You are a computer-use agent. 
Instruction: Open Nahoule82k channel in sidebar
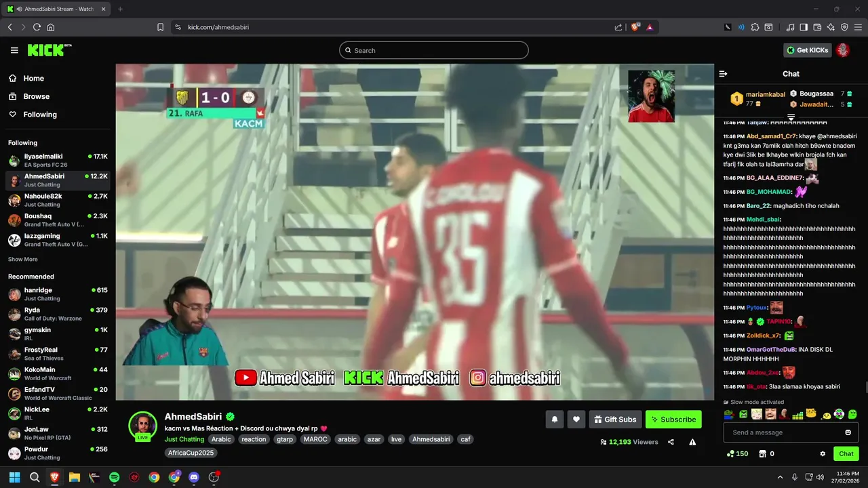(58, 200)
